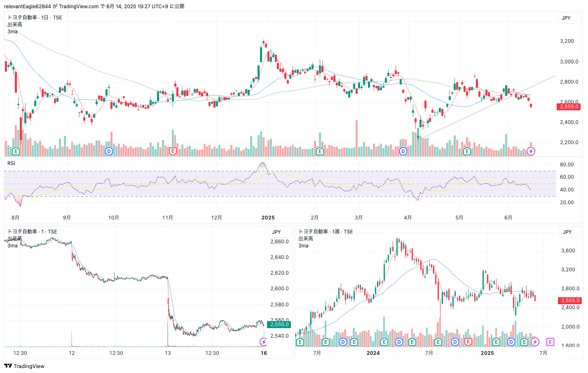Click the 'トヨタ自動車 · 1日 · TSE' chart title

pos(35,17)
